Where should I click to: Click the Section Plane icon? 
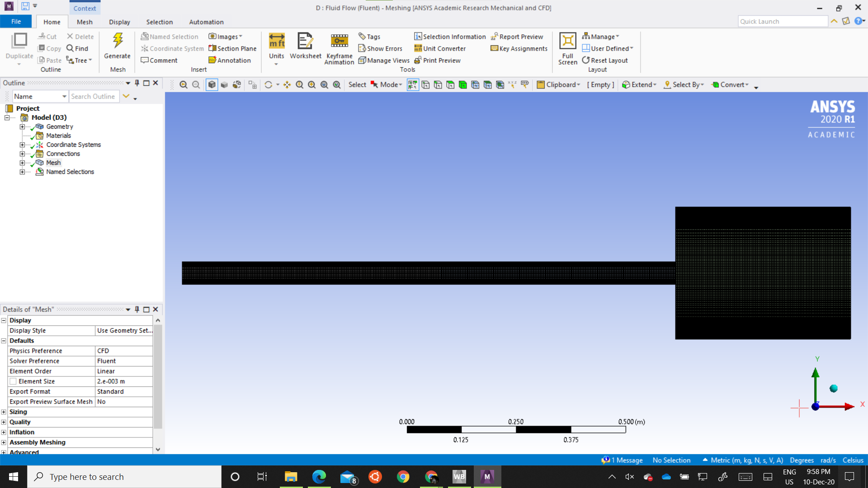[x=212, y=48]
